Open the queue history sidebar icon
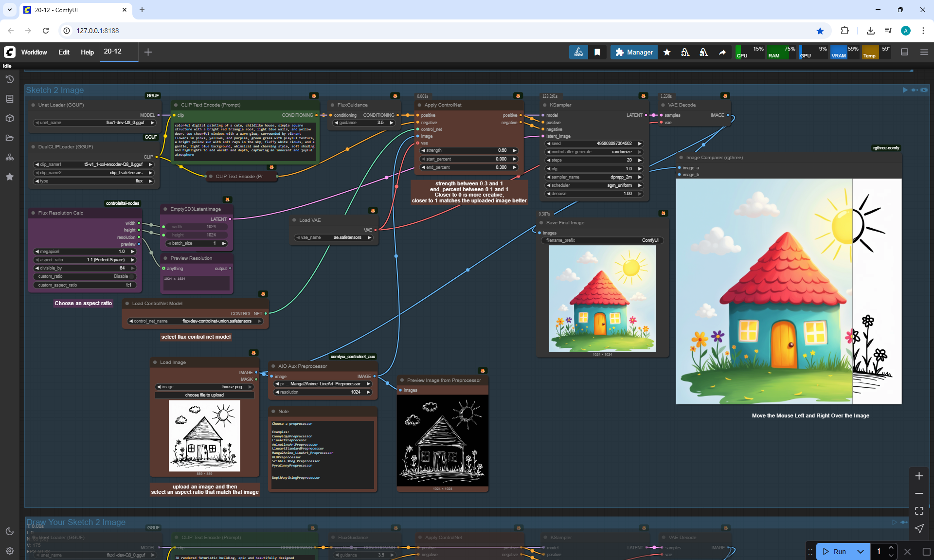This screenshot has height=560, width=934. (x=10, y=79)
